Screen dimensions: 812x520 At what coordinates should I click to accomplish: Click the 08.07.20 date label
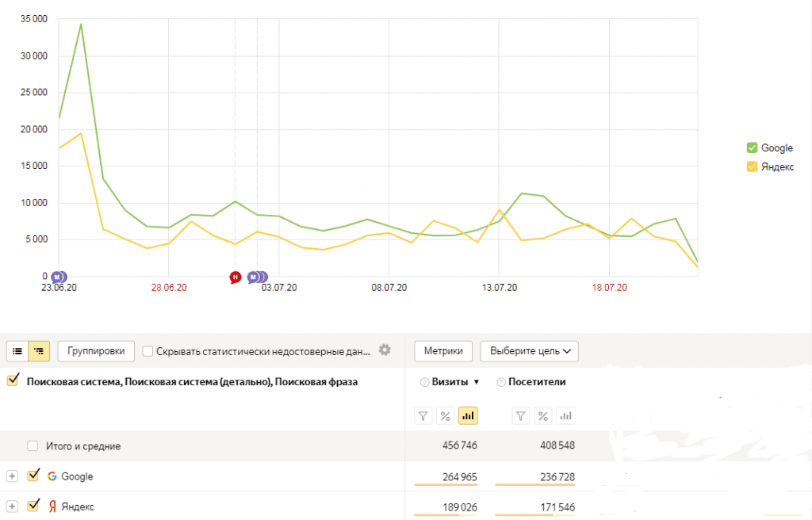tap(389, 288)
